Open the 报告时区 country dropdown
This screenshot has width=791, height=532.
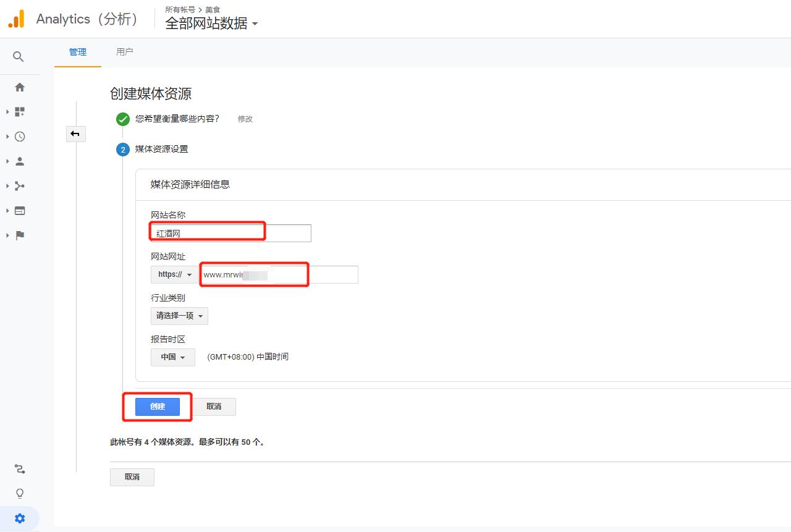(172, 357)
